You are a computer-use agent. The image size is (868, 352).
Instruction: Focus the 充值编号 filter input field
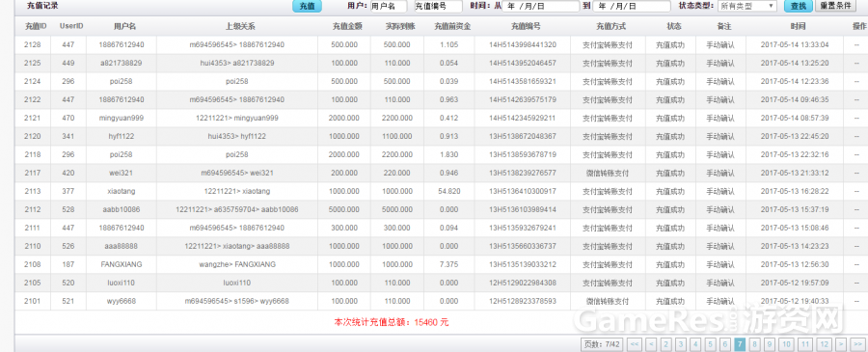439,6
